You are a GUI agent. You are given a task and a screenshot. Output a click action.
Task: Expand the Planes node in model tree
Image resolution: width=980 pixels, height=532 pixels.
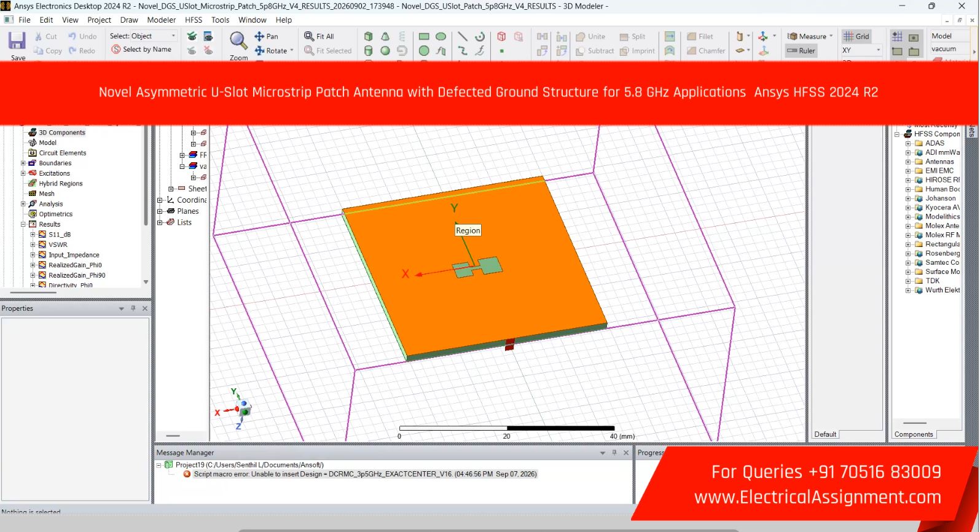click(x=160, y=211)
